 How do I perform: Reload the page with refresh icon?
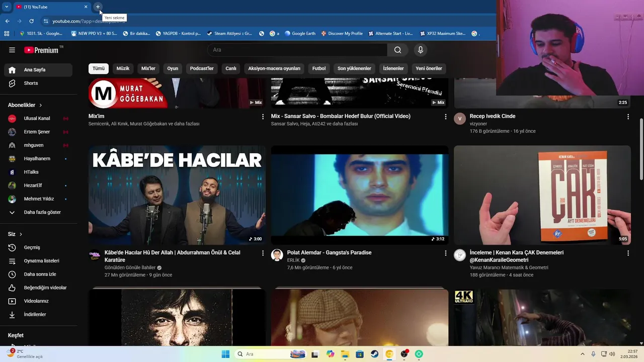31,21
